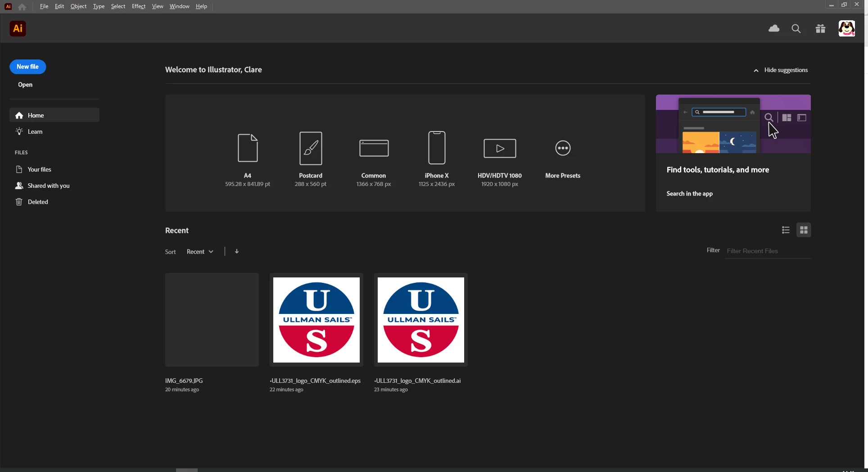Viewport: 868px width, 472px height.
Task: Open the Edit menu
Action: tap(59, 6)
